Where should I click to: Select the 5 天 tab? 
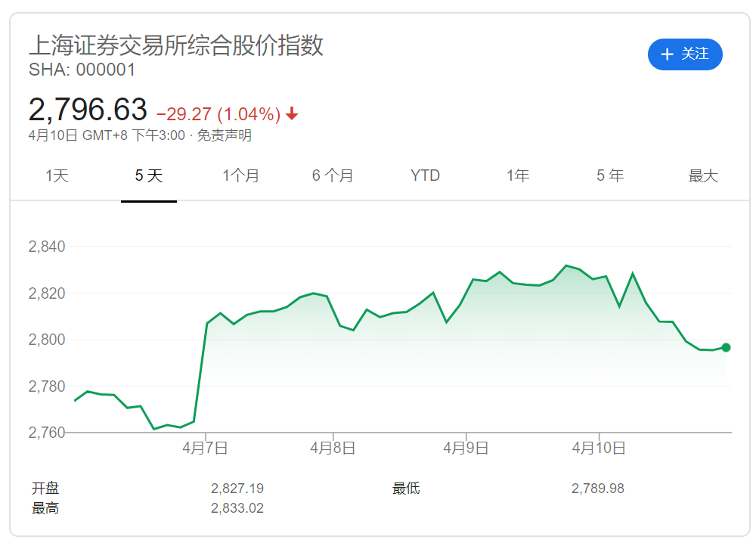[149, 176]
